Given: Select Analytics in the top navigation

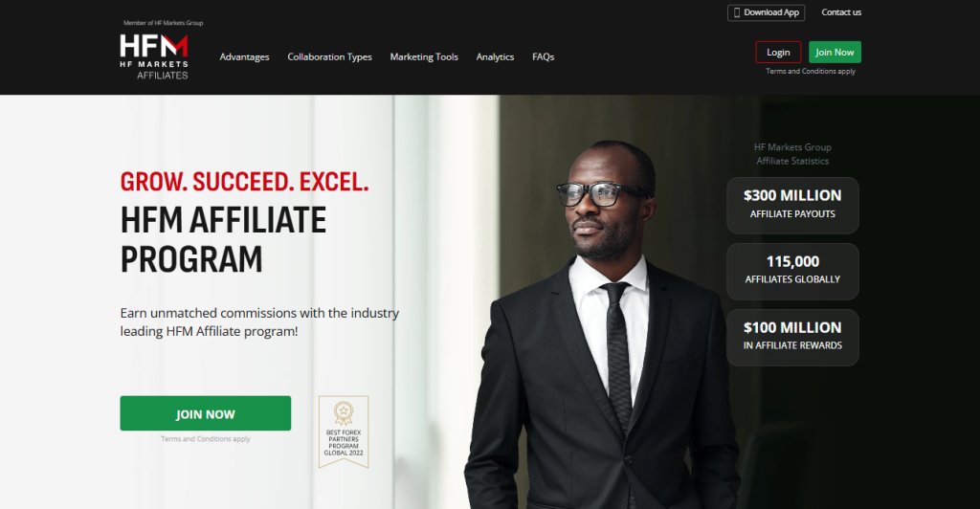Looking at the screenshot, I should (495, 56).
